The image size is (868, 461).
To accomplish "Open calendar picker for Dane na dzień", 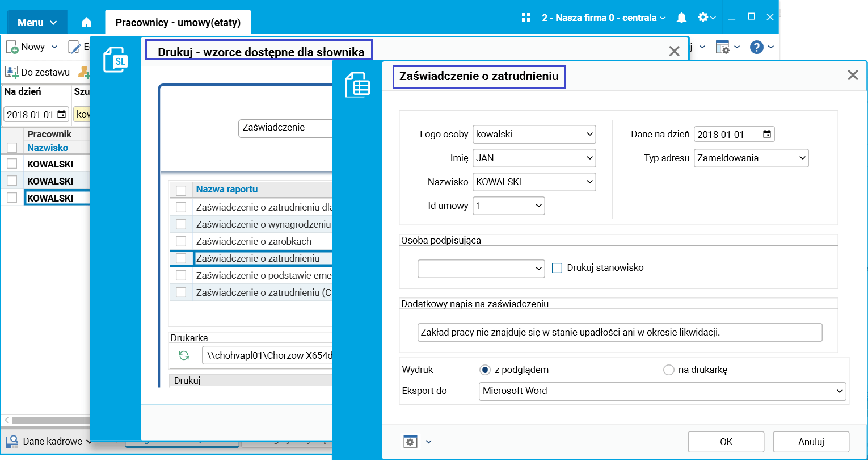I will (767, 135).
